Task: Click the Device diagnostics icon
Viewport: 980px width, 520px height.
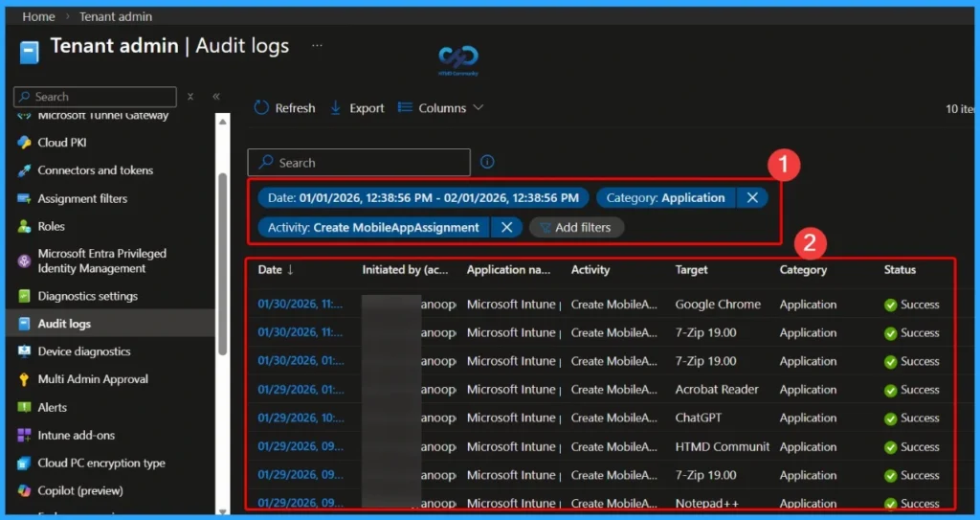Action: point(24,351)
